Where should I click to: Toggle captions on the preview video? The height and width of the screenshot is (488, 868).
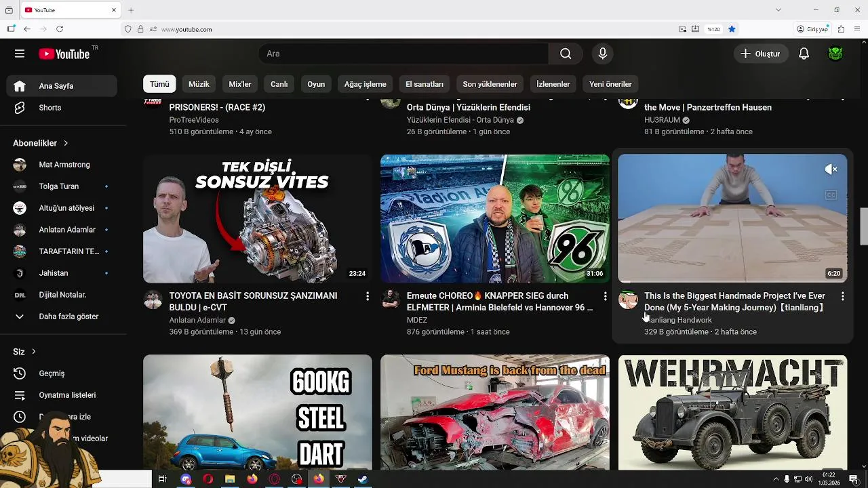[831, 195]
